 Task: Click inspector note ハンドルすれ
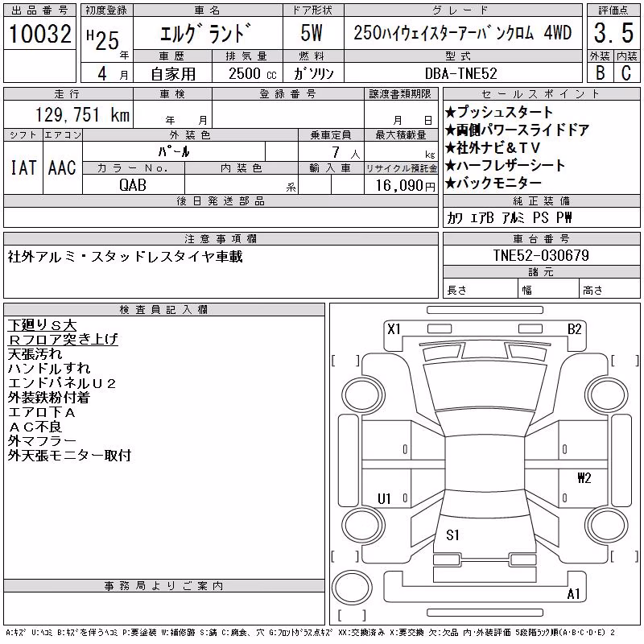(49, 368)
